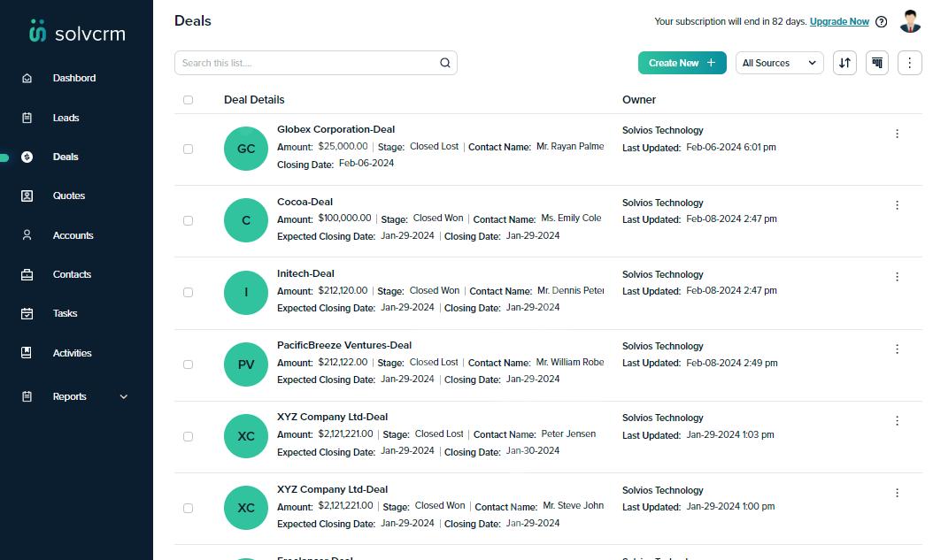The image size is (933, 560).
Task: Click the search magnifier icon
Action: click(x=445, y=63)
